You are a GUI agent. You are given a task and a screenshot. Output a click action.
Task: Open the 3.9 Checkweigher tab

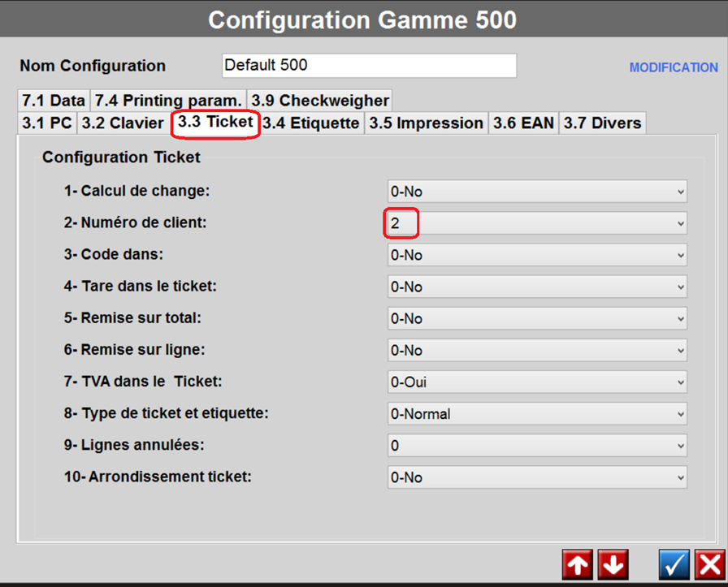(x=320, y=101)
